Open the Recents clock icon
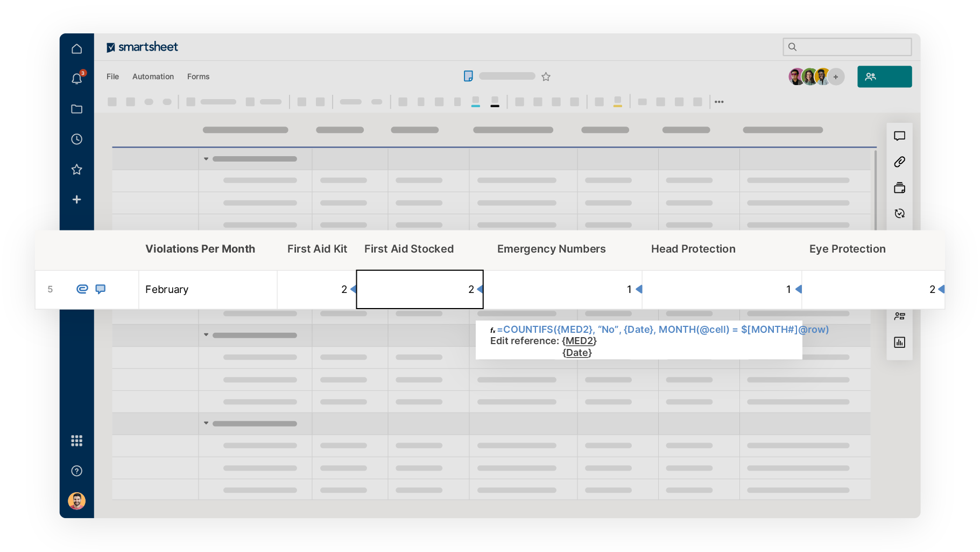The width and height of the screenshot is (980, 552). [x=76, y=139]
